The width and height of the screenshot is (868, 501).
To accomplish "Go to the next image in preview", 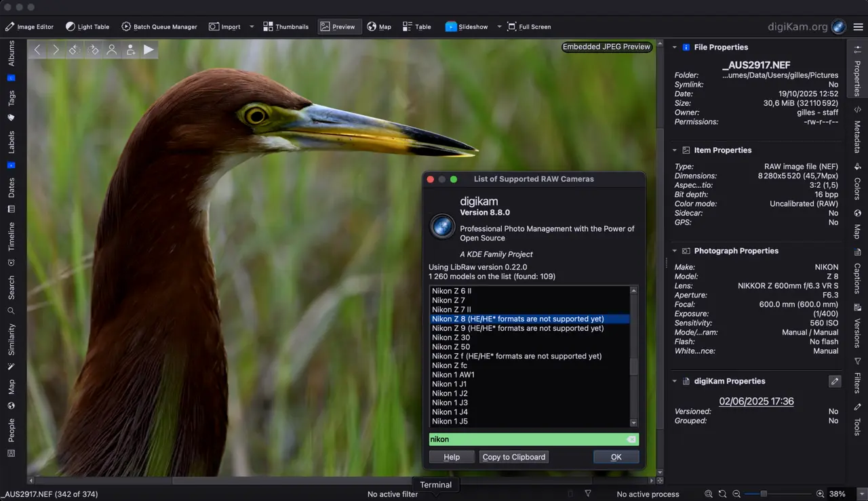I will [x=56, y=49].
